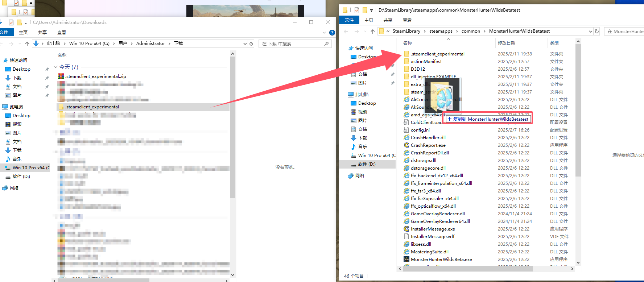
Task: Open the 查看 tab in Downloads window
Action: (62, 32)
